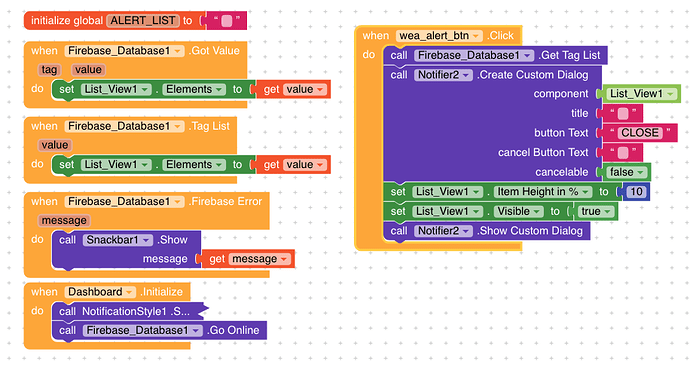Screen dimensions: 690x366
Task: Click the number 10 value block
Action: pos(636,192)
